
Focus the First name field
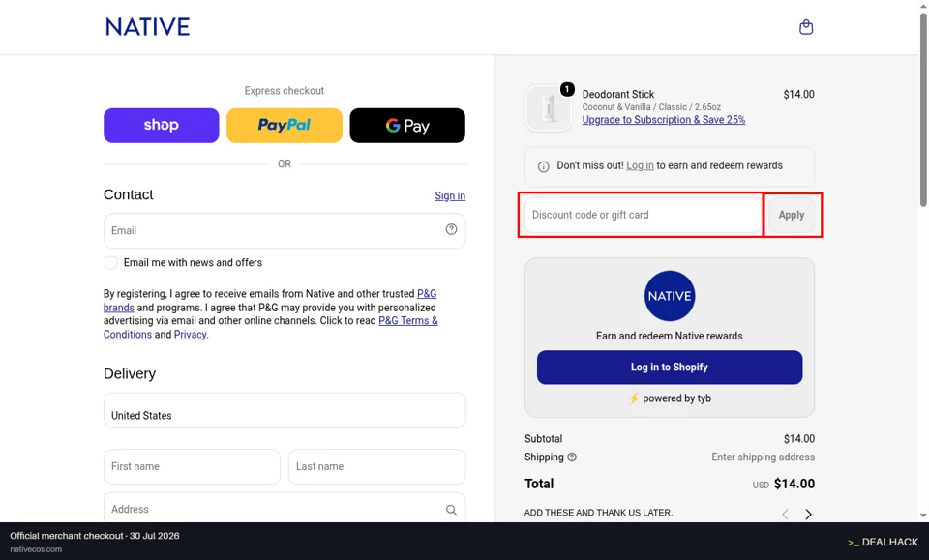coord(192,466)
